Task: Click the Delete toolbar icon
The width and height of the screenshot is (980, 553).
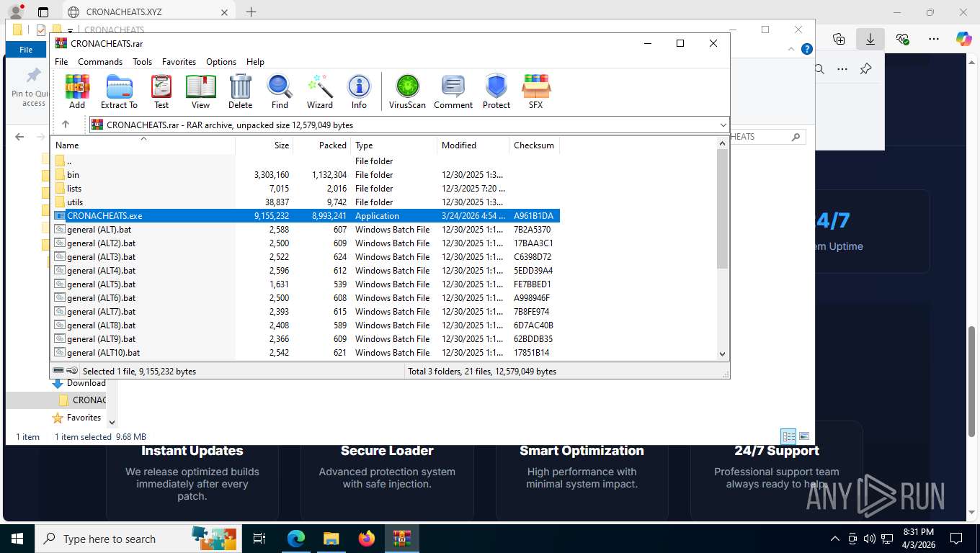Action: click(240, 91)
